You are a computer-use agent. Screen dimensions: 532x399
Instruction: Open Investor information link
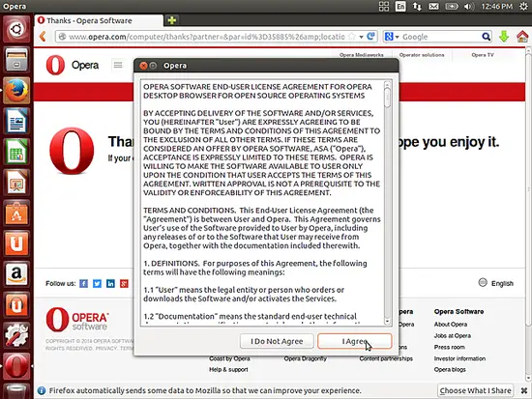(x=459, y=358)
